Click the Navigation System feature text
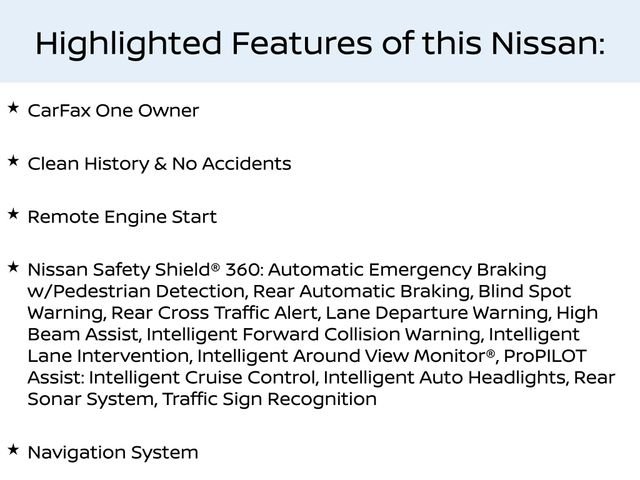This screenshot has width=640, height=480. pyautogui.click(x=113, y=453)
